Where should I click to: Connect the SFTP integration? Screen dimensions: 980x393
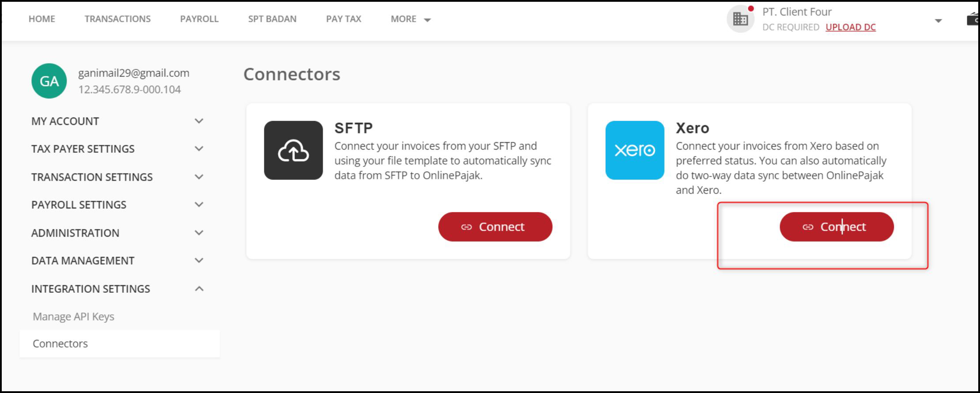(x=495, y=227)
